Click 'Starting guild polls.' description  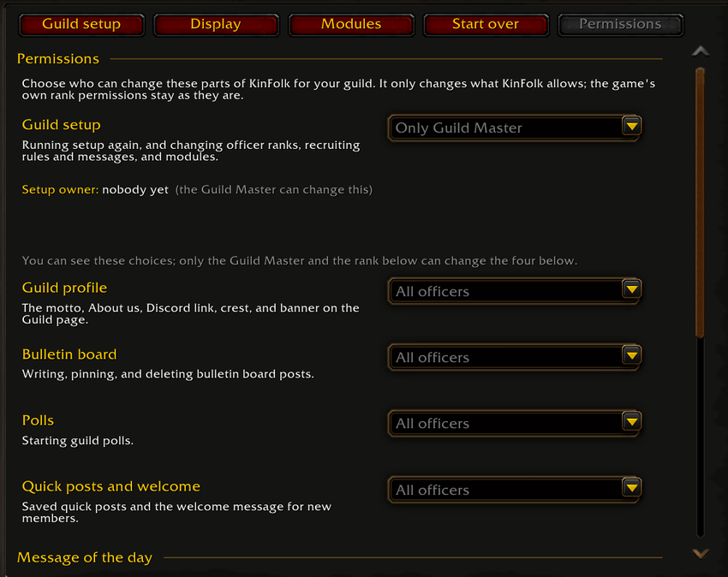(78, 441)
